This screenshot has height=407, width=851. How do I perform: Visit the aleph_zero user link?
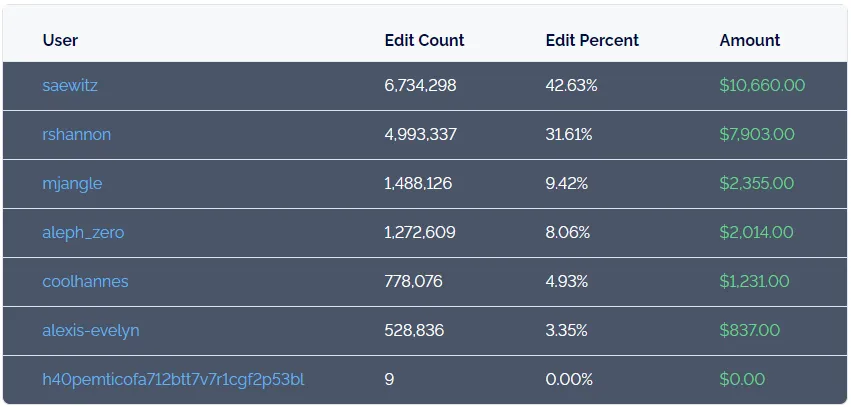[83, 233]
